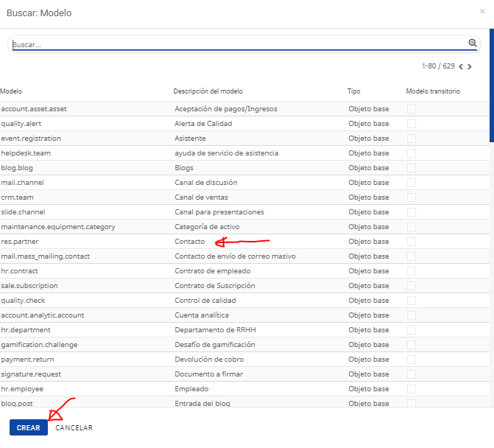Click Alerta de Calidad description
The image size is (494, 448).
point(203,124)
